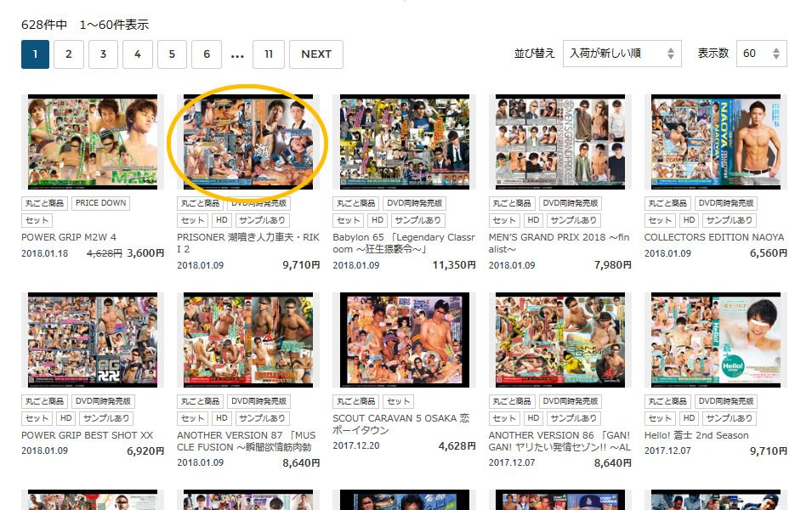
Task: Click 丸ごと商品 tag under SCOUT CARAVAN 5 OSAKA
Action: 355,401
